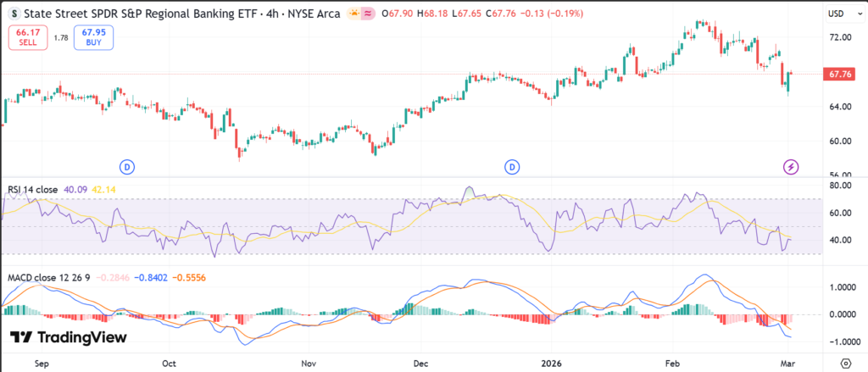
Task: Open the USD currency dropdown
Action: coord(836,13)
